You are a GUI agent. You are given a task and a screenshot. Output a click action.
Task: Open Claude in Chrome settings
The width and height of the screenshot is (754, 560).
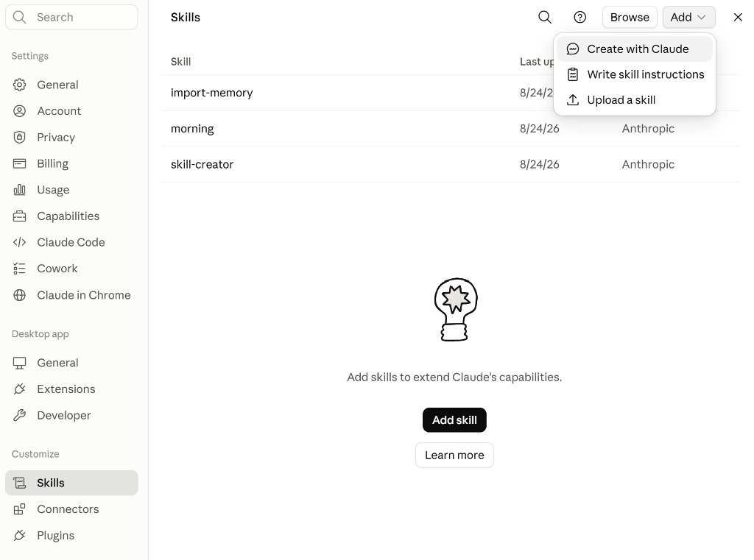click(71, 295)
